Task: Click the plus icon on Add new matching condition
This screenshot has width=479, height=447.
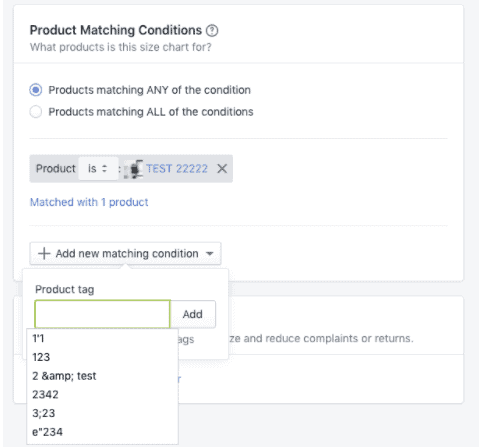Action: [x=44, y=254]
